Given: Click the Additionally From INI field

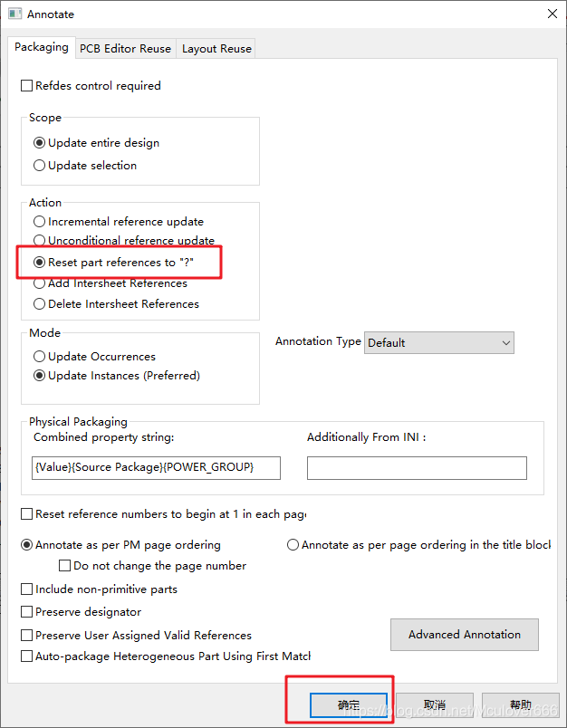Looking at the screenshot, I should tap(417, 467).
